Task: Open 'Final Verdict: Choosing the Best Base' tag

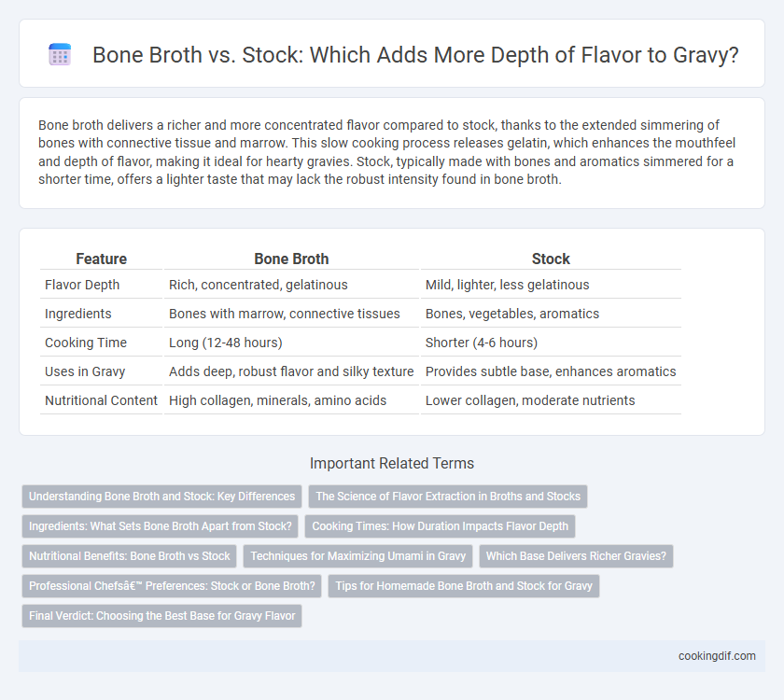Action: [162, 616]
